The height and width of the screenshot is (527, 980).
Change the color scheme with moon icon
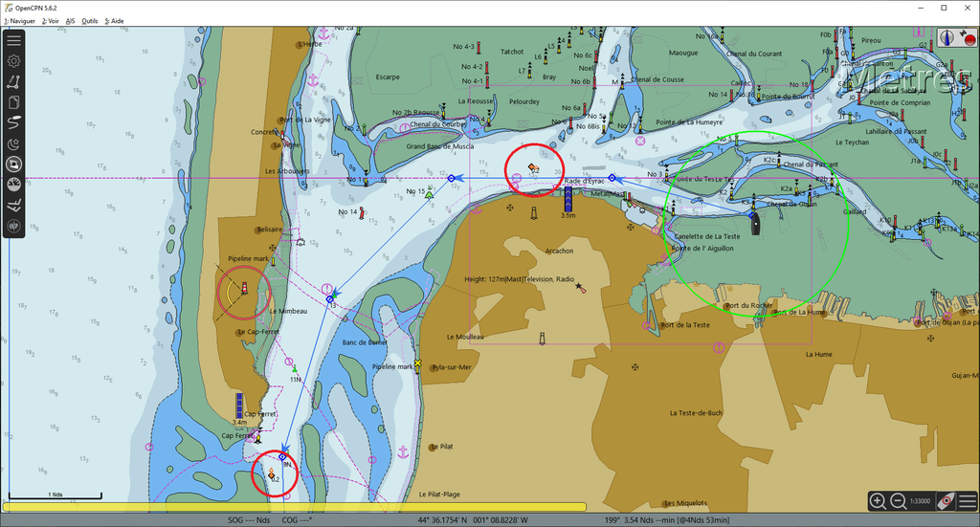[13, 143]
